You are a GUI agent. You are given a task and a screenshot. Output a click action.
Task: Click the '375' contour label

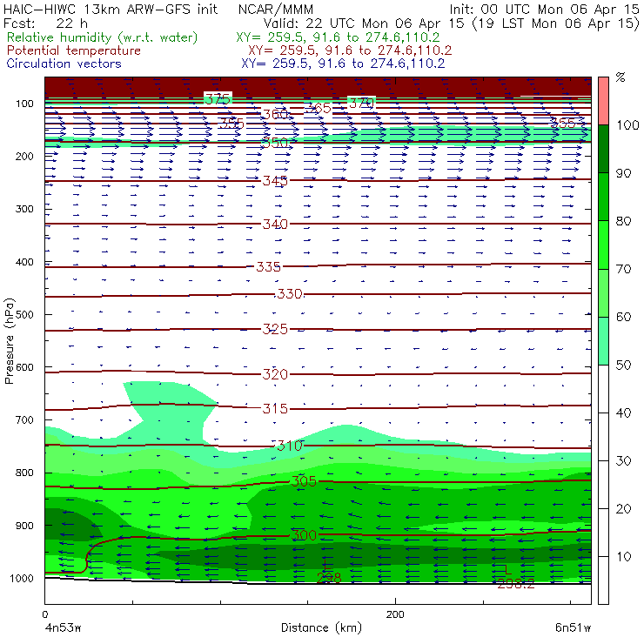(218, 99)
